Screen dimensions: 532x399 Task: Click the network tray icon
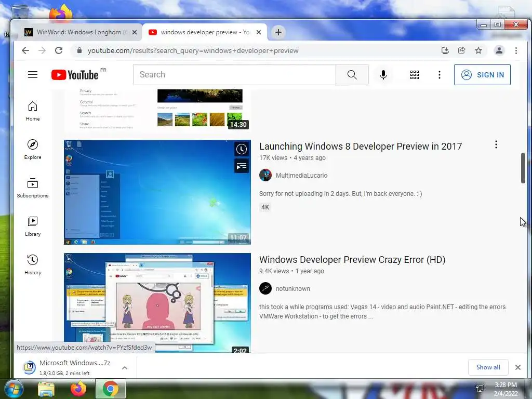tap(480, 389)
